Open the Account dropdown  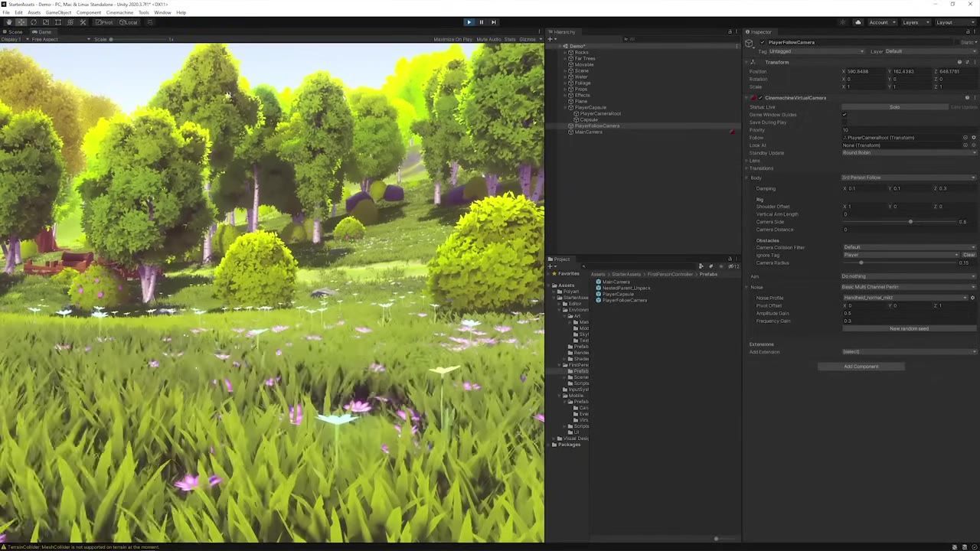pos(882,22)
